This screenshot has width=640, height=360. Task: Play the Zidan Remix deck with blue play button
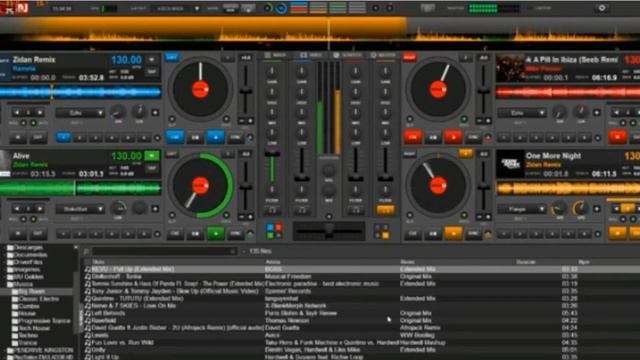[216, 137]
